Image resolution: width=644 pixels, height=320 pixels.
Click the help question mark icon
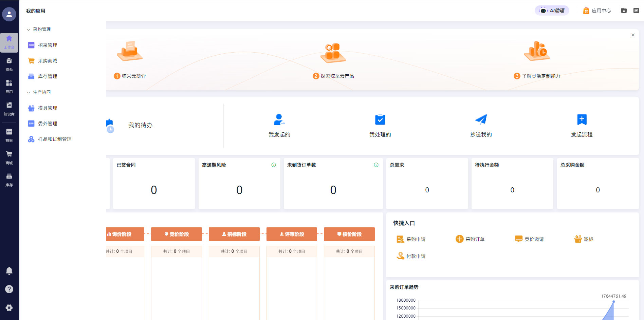pyautogui.click(x=9, y=289)
